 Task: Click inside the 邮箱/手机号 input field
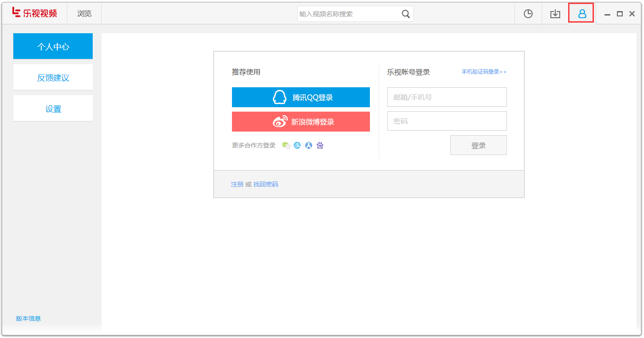(447, 97)
